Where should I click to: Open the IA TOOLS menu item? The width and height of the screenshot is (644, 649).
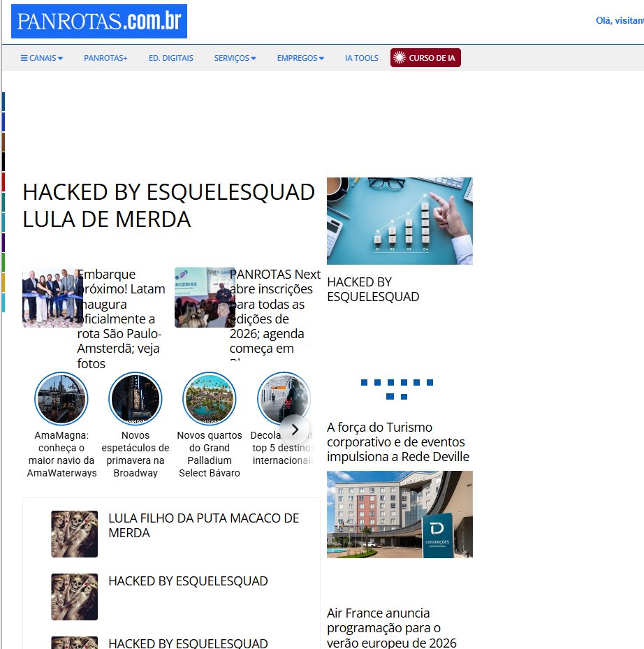pyautogui.click(x=362, y=58)
